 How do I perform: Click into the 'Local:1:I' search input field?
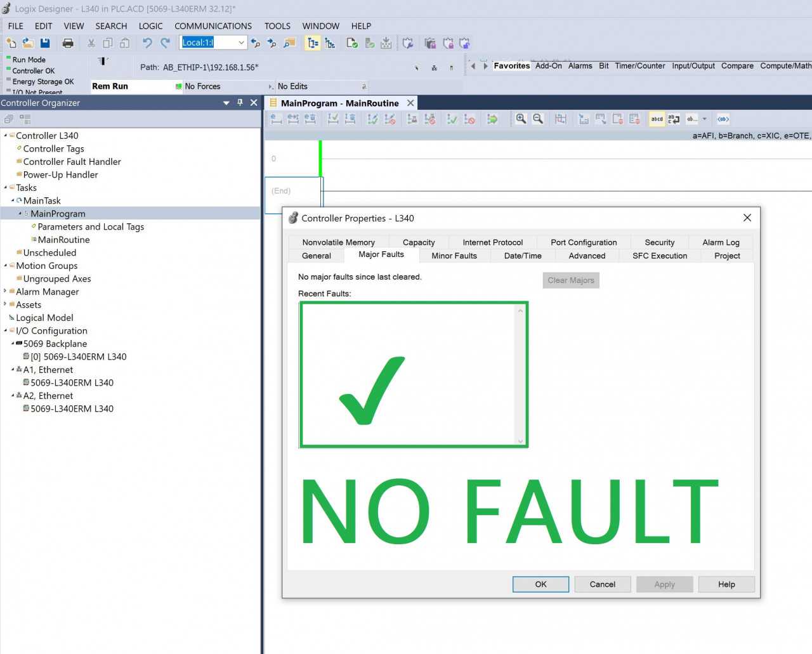pyautogui.click(x=207, y=43)
